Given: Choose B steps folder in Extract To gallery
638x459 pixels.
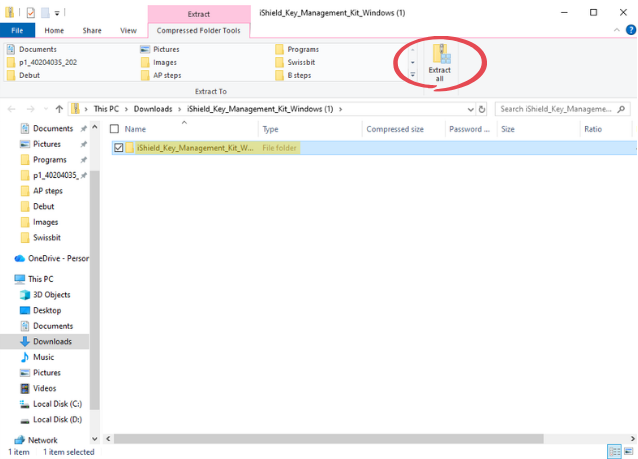Looking at the screenshot, I should [299, 75].
